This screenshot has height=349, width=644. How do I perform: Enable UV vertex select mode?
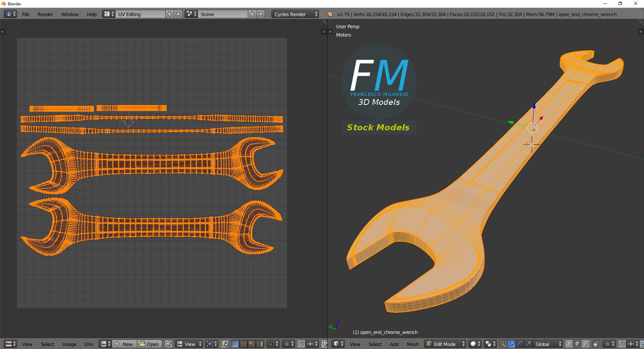tap(235, 344)
